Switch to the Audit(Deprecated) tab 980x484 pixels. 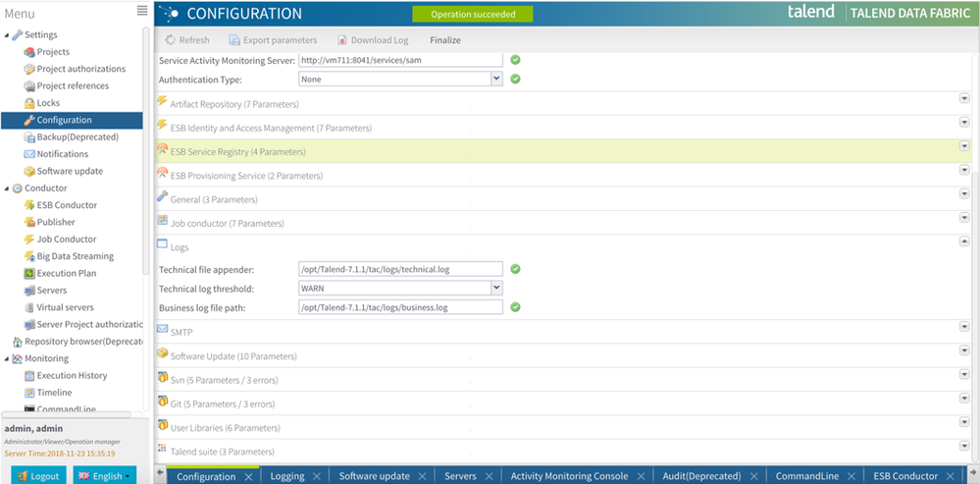click(701, 476)
